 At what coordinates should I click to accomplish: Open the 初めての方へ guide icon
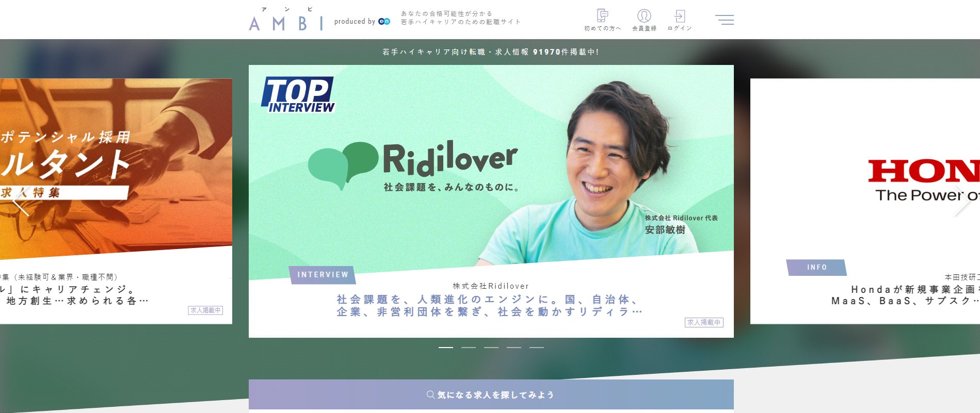pyautogui.click(x=602, y=21)
